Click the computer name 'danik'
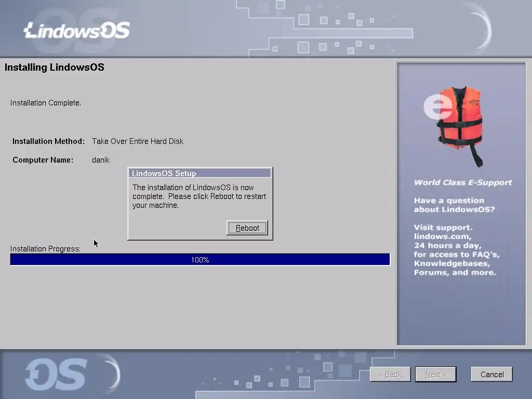532x399 pixels. 101,160
